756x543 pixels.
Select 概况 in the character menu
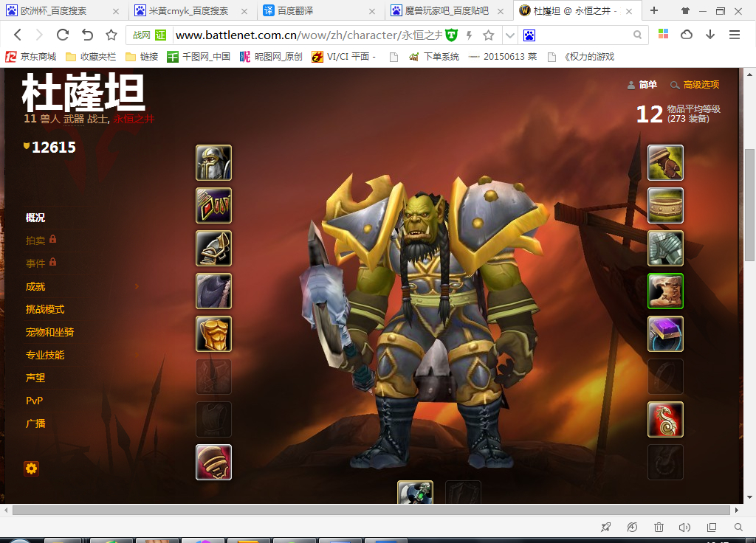(35, 218)
